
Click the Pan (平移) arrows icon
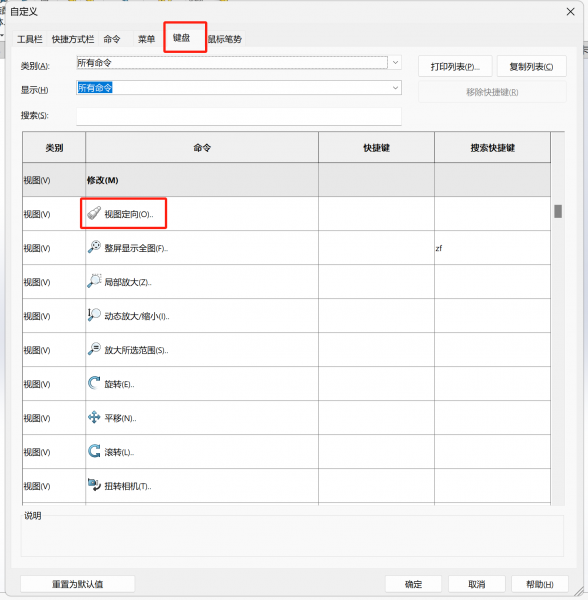click(x=94, y=417)
